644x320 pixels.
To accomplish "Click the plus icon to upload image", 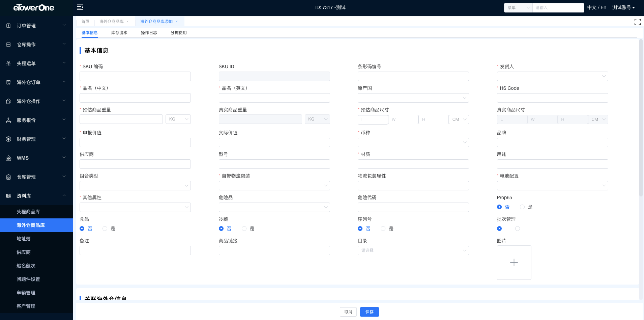I will click(x=514, y=263).
